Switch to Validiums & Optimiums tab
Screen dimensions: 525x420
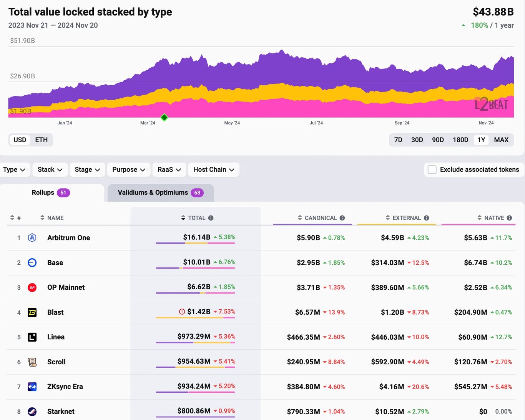click(x=161, y=193)
